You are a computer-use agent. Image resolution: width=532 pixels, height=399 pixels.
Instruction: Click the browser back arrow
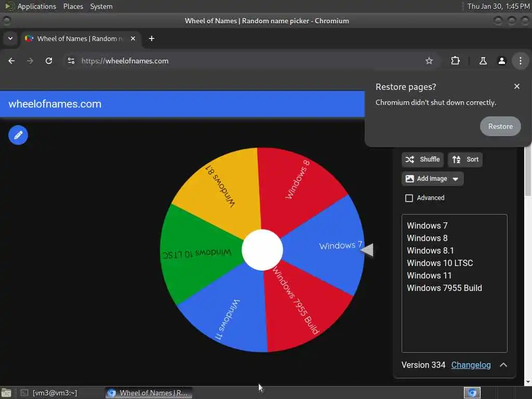[x=11, y=61]
